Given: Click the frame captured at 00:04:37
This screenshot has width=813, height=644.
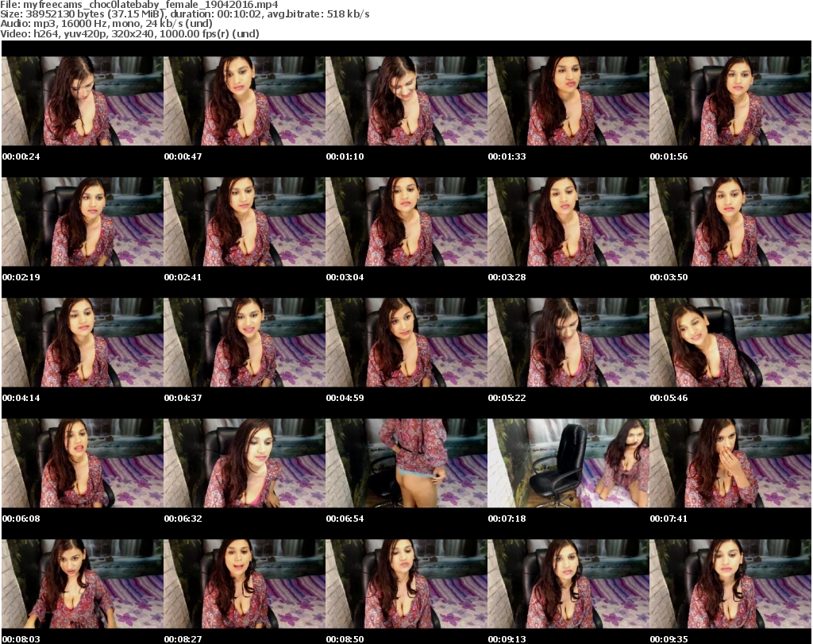Looking at the screenshot, I should pos(245,342).
